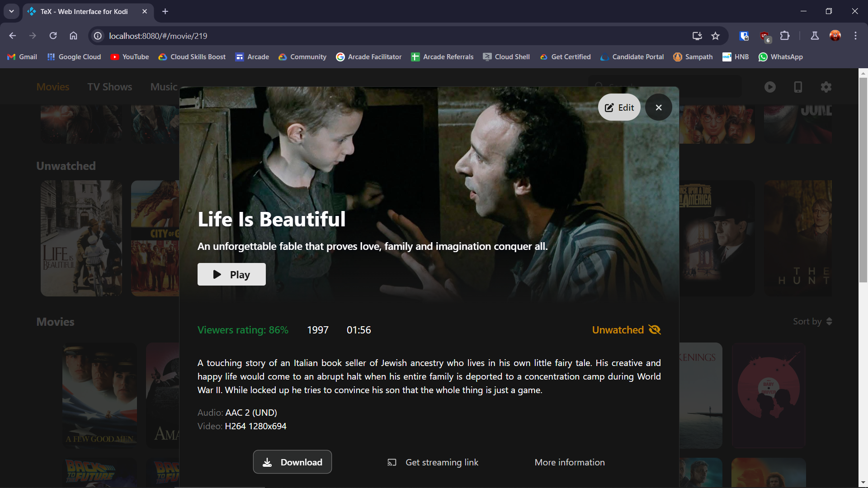Screen dimensions: 868x488
Task: Open Chrome Labs flask icon
Action: click(815, 36)
